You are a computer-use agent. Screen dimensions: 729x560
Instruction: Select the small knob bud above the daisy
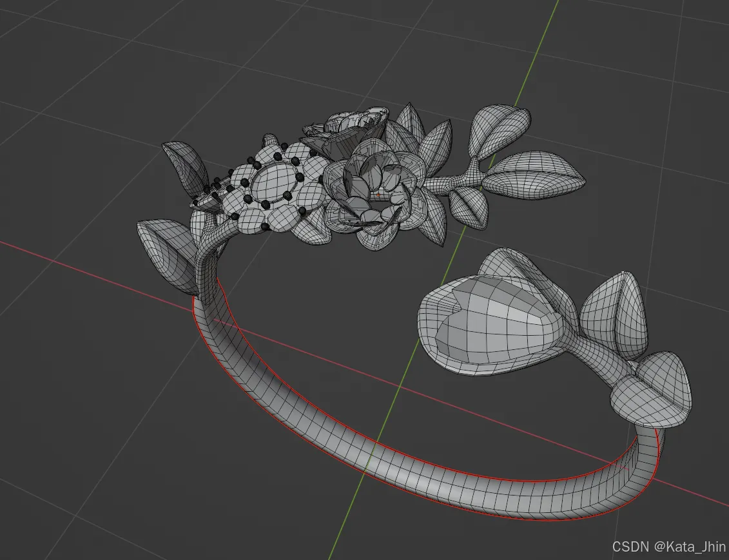point(271,141)
